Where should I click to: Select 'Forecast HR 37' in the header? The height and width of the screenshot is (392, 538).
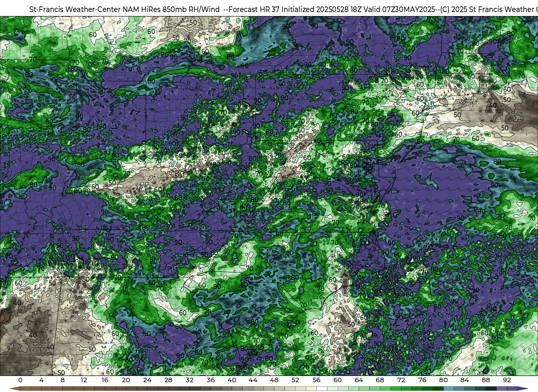tap(254, 10)
